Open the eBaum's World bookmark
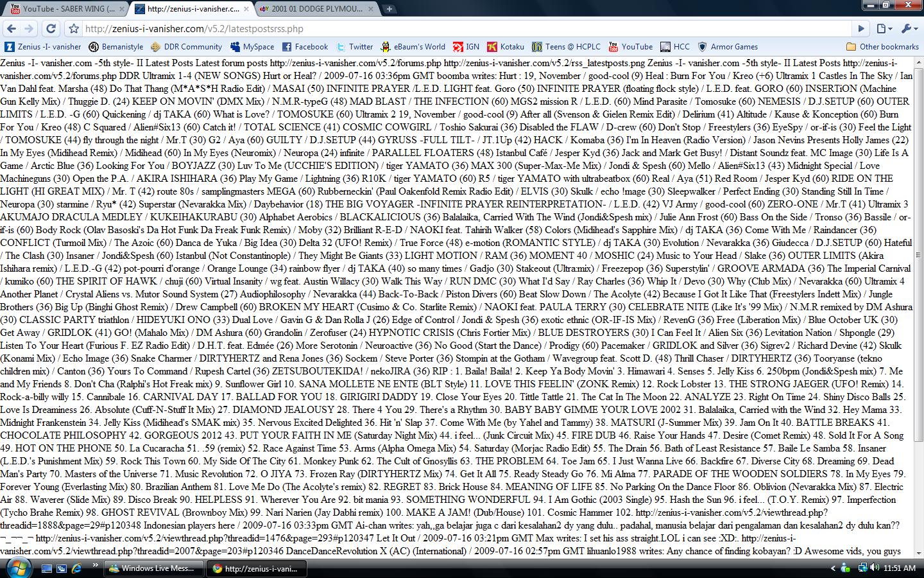The width and height of the screenshot is (924, 578). [413, 46]
